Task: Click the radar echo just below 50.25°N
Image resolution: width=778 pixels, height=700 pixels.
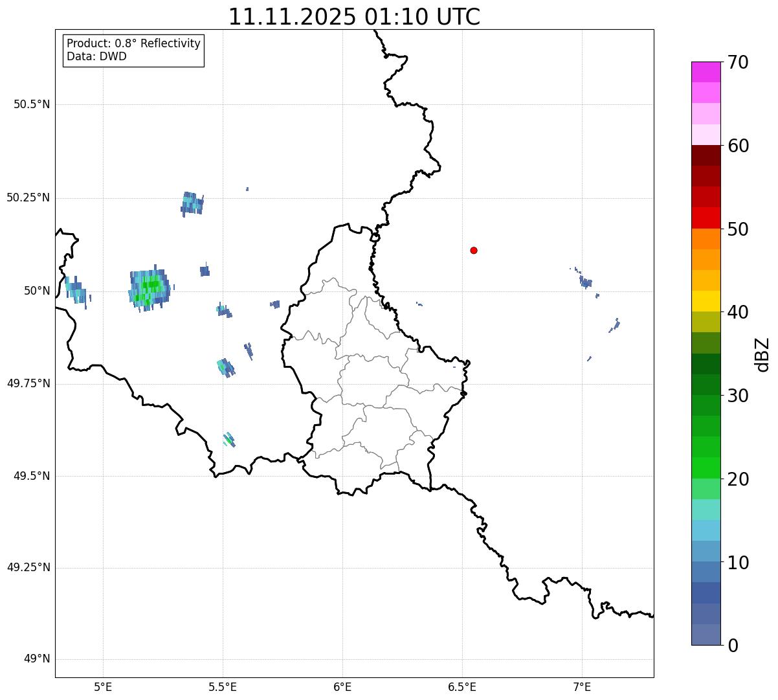Action: [x=192, y=203]
